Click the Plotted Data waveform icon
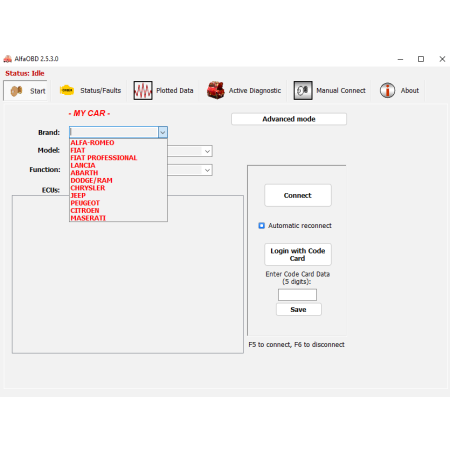Viewport: 450px width, 450px height. pyautogui.click(x=143, y=90)
